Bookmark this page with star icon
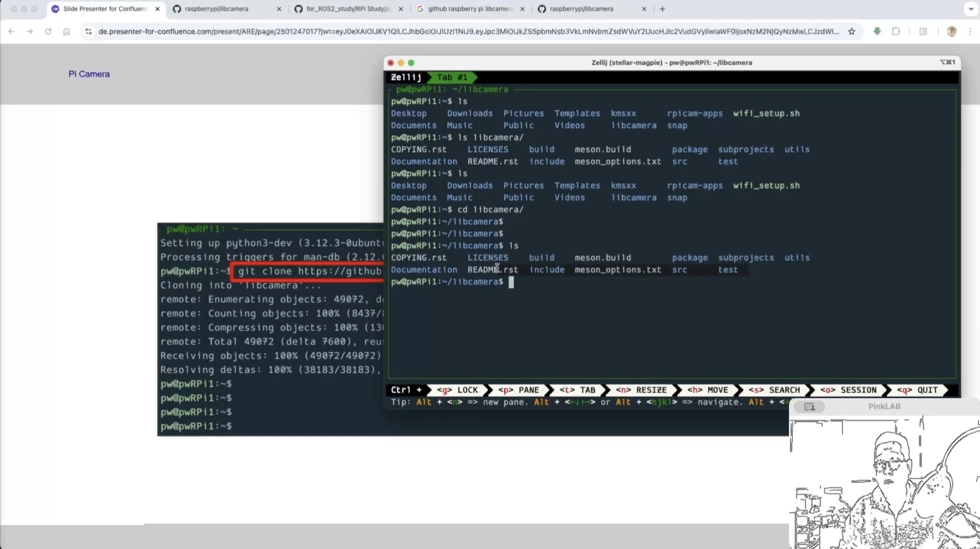Screen dimensions: 980x549 [852, 32]
